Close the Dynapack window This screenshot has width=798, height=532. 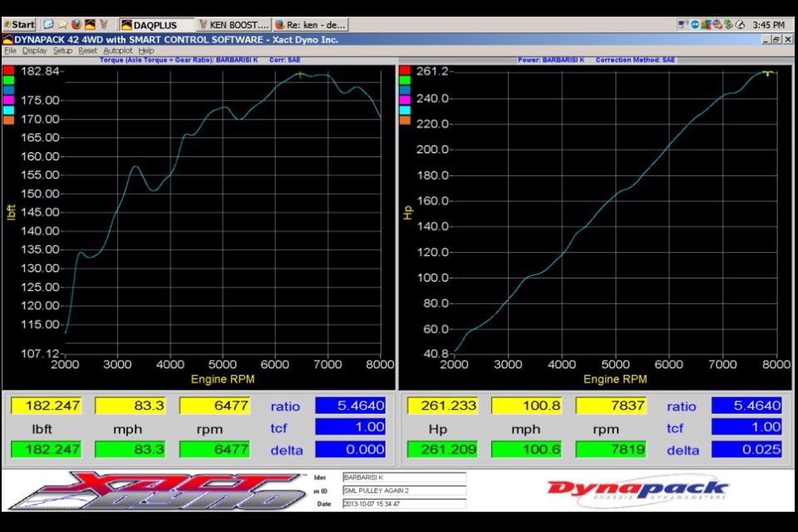[x=788, y=39]
